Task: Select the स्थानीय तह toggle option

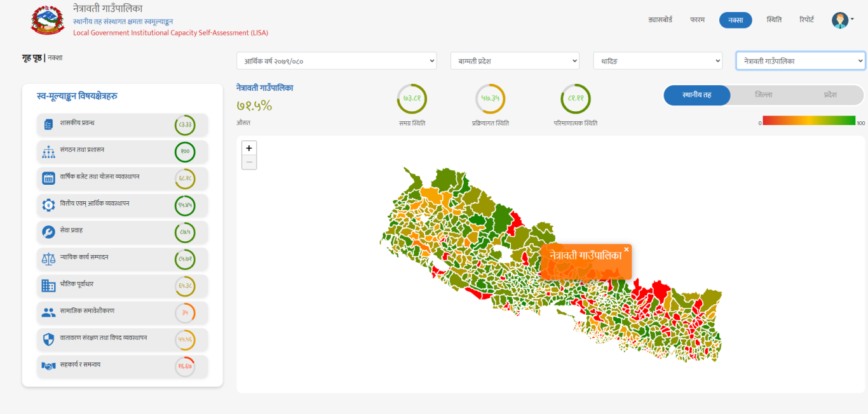Action: point(696,95)
